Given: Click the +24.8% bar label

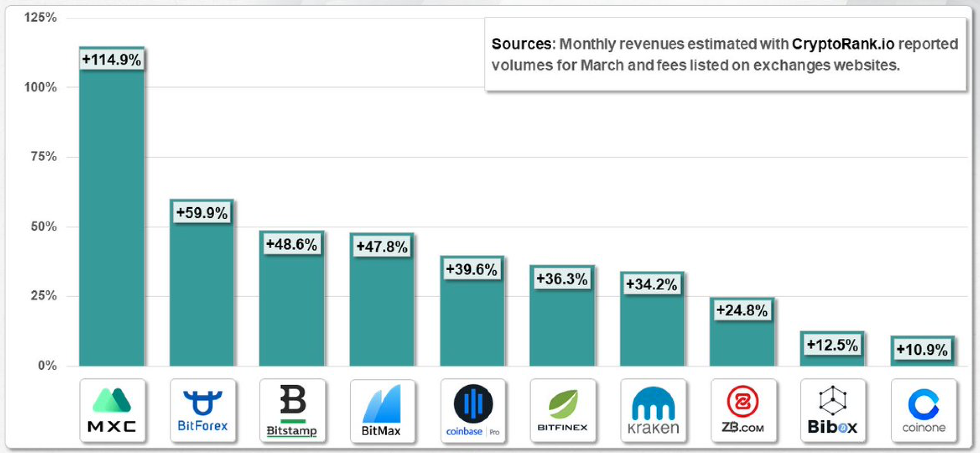Looking at the screenshot, I should click(x=742, y=310).
